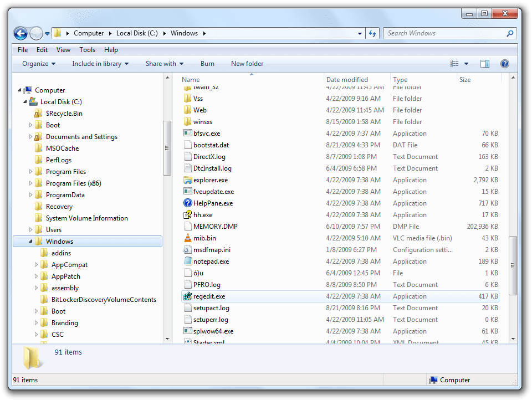Screen dimensions: 532x400
Task: Open the Organize dropdown
Action: [x=38, y=63]
